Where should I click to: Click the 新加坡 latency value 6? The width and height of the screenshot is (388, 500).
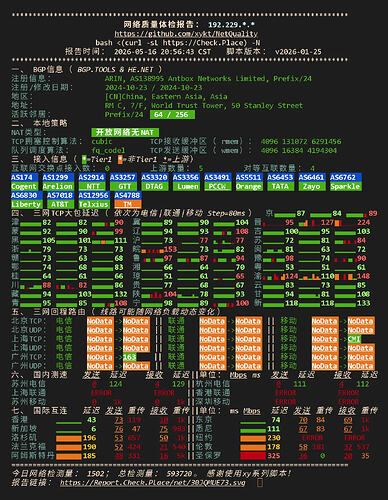(94, 429)
